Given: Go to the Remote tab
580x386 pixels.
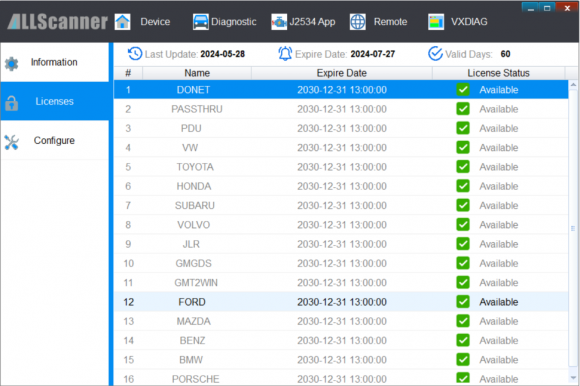Looking at the screenshot, I should coord(390,22).
